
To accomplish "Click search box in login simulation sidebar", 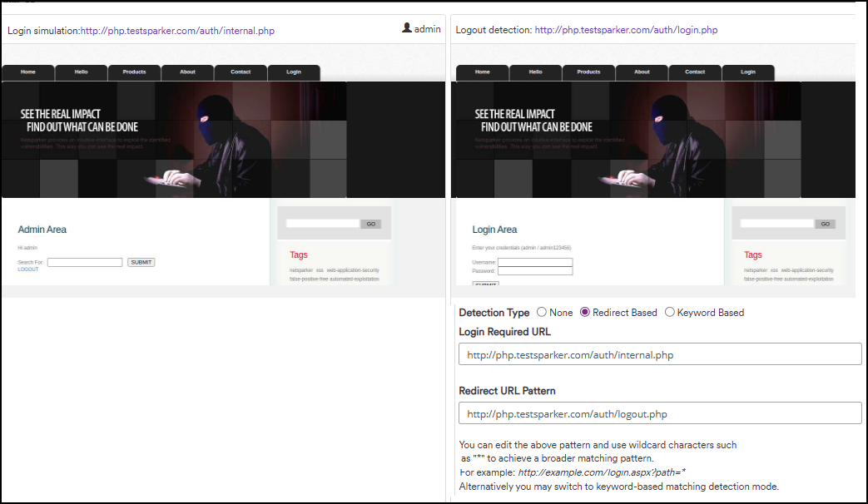I will (323, 224).
